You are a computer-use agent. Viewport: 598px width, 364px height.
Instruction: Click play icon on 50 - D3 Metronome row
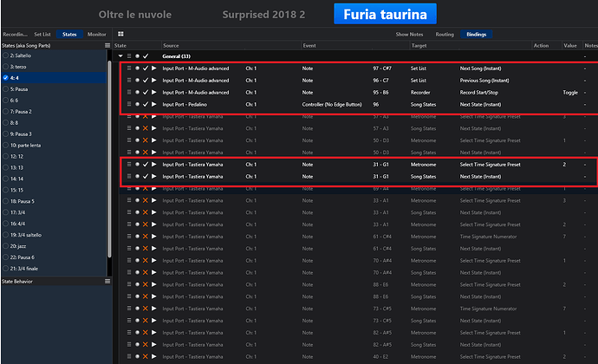(x=154, y=140)
